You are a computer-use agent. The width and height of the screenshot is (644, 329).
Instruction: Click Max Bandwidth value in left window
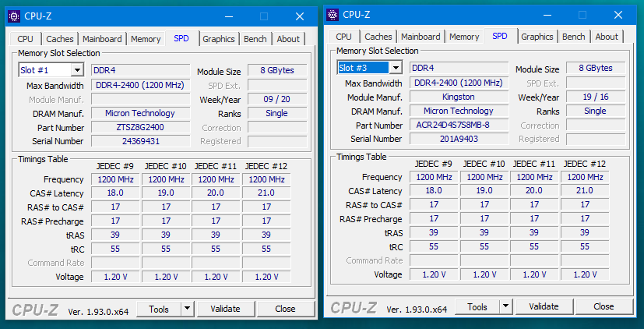coord(140,86)
